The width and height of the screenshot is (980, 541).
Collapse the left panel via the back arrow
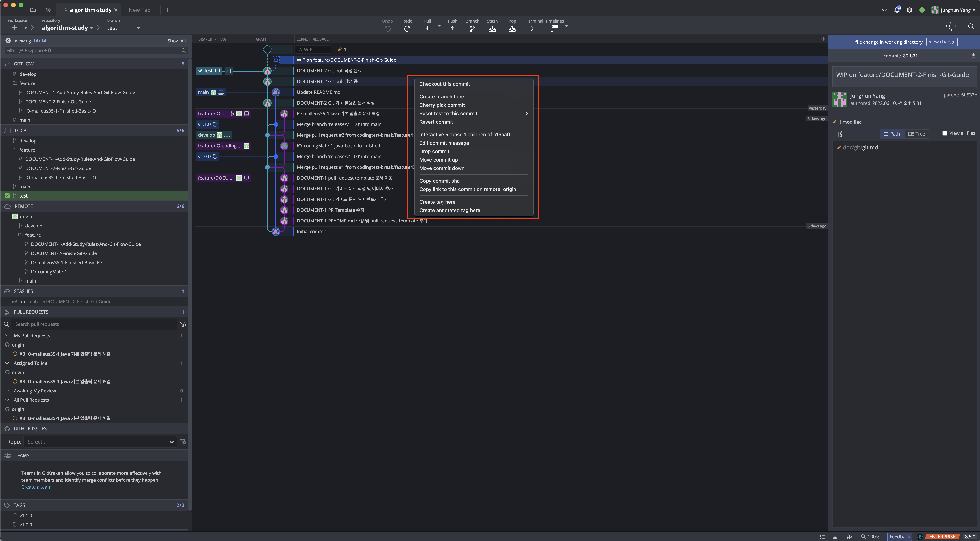point(8,41)
